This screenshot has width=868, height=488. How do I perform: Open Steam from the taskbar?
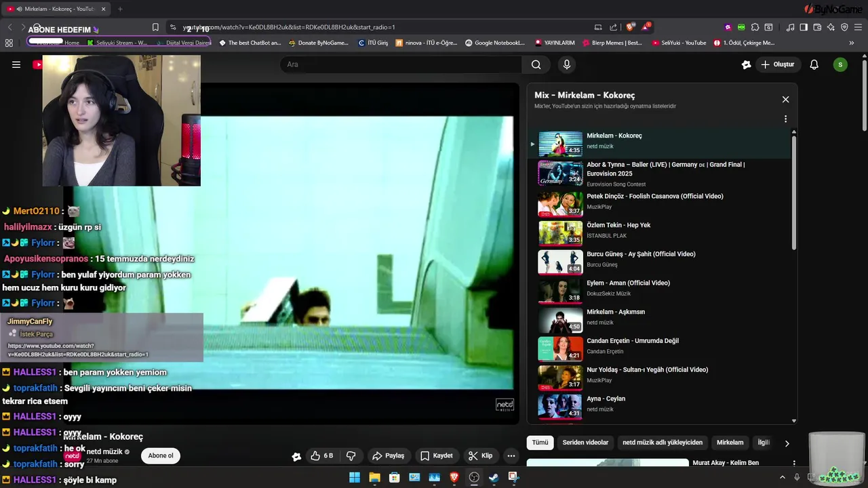coord(494,477)
